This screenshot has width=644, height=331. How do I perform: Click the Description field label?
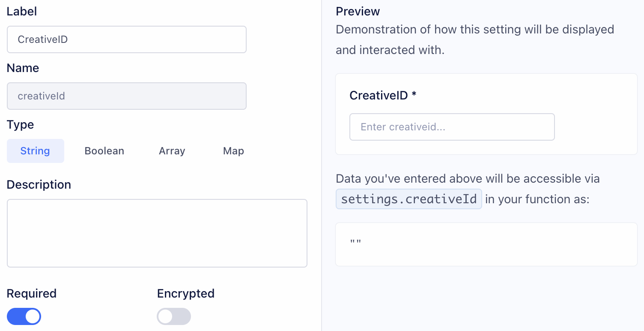tap(39, 185)
